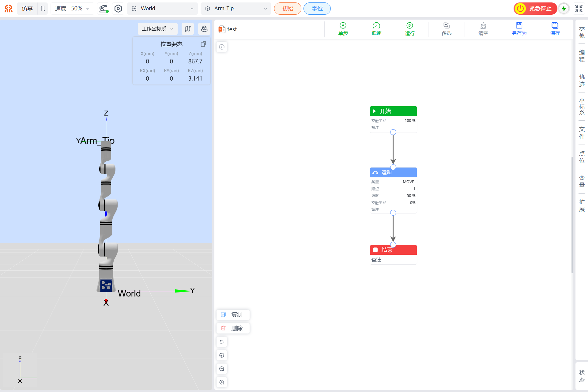Toggle the multi-select (多选) mode
The height and width of the screenshot is (392, 588).
coord(446,26)
